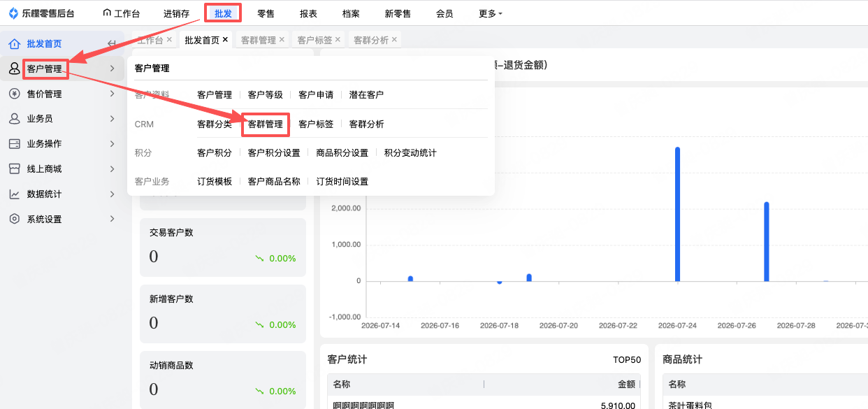The image size is (868, 409).
Task: Open 新零售 in the top menu bar
Action: [398, 13]
